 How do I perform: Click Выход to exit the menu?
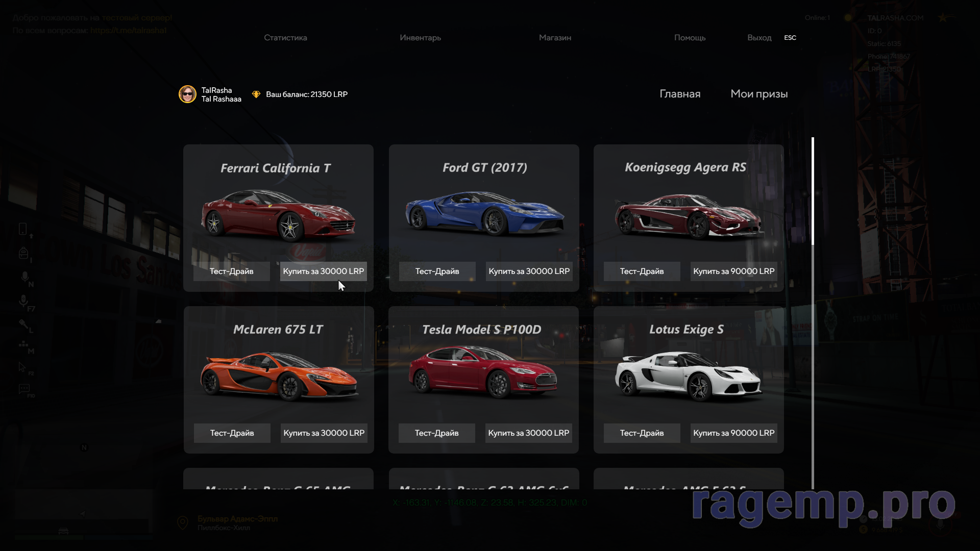tap(759, 38)
